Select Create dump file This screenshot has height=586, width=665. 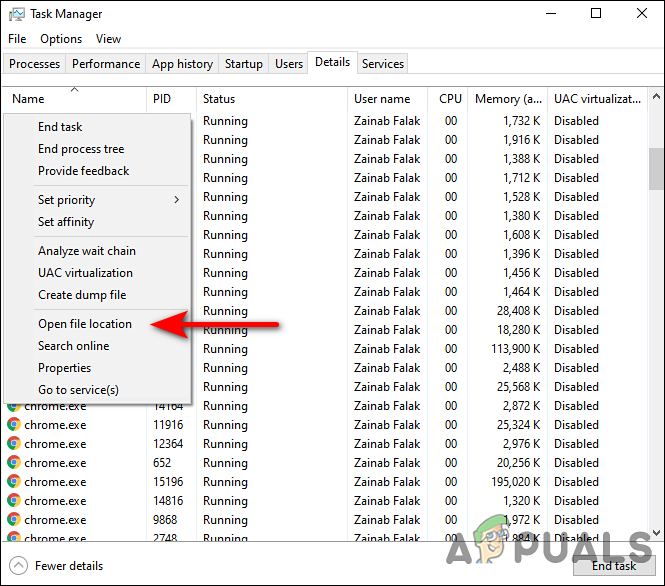point(97,295)
